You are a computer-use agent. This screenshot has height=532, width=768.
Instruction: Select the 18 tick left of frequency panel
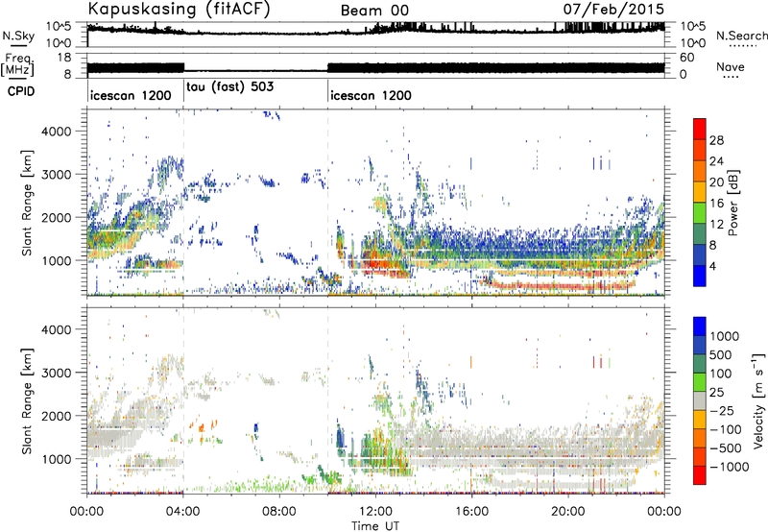pyautogui.click(x=64, y=57)
